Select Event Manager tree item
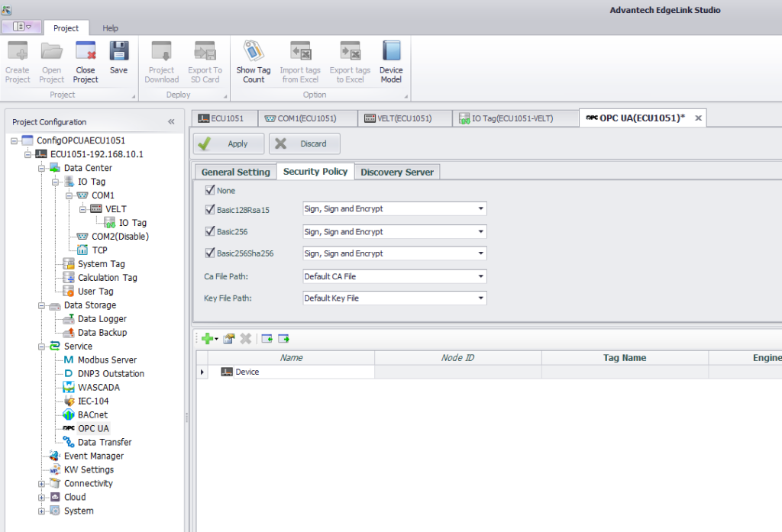The width and height of the screenshot is (782, 532). point(93,456)
